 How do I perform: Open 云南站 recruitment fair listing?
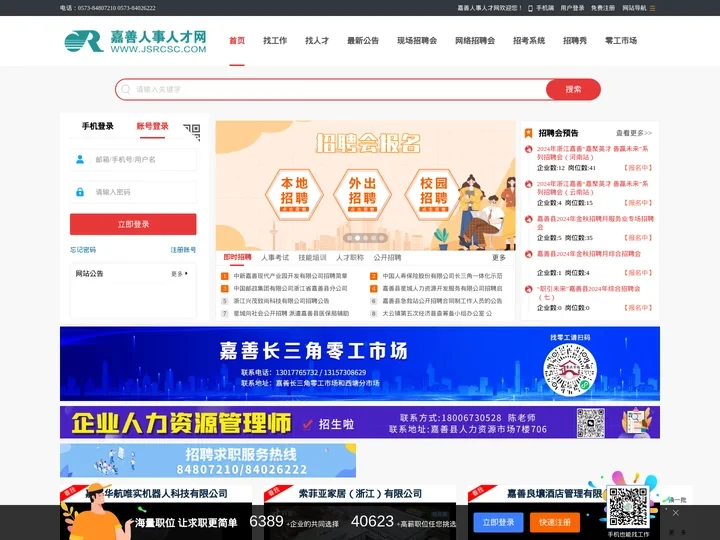pos(592,188)
